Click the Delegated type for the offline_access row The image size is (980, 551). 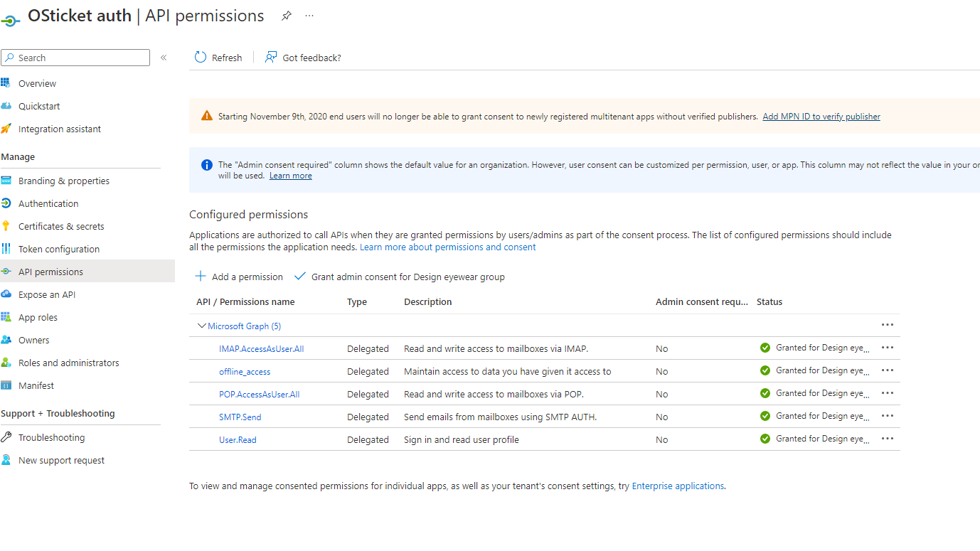click(x=368, y=372)
